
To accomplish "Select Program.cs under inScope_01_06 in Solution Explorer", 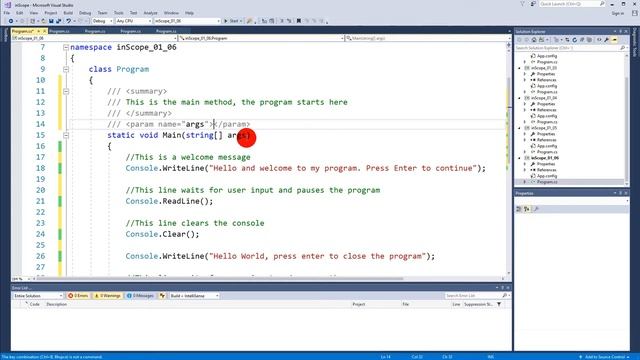I will point(547,182).
